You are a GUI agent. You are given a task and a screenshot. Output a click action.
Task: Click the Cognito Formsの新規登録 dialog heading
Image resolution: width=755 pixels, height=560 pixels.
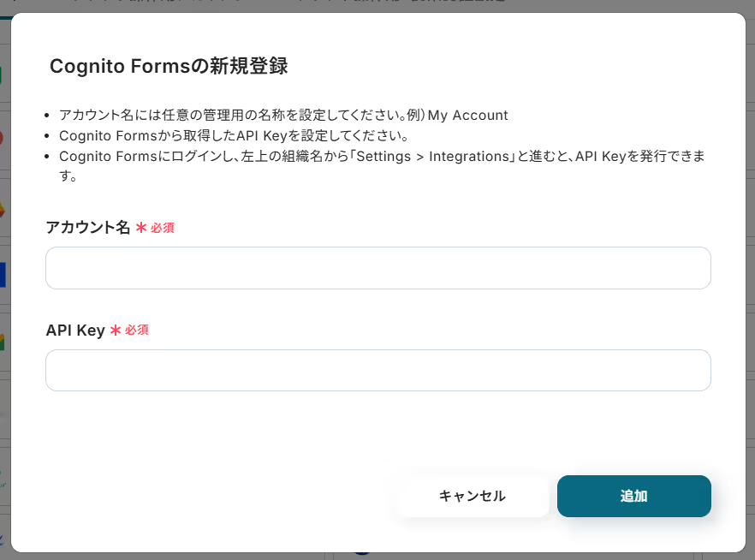(169, 66)
